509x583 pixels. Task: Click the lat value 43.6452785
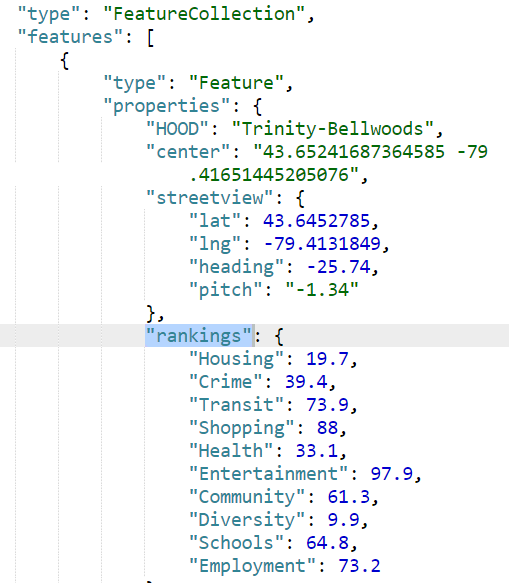[x=316, y=220]
